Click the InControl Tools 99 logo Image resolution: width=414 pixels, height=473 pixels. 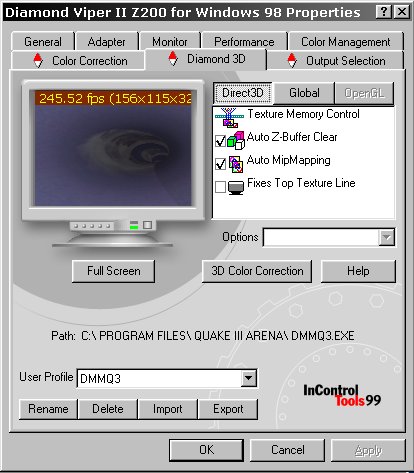[x=342, y=396]
